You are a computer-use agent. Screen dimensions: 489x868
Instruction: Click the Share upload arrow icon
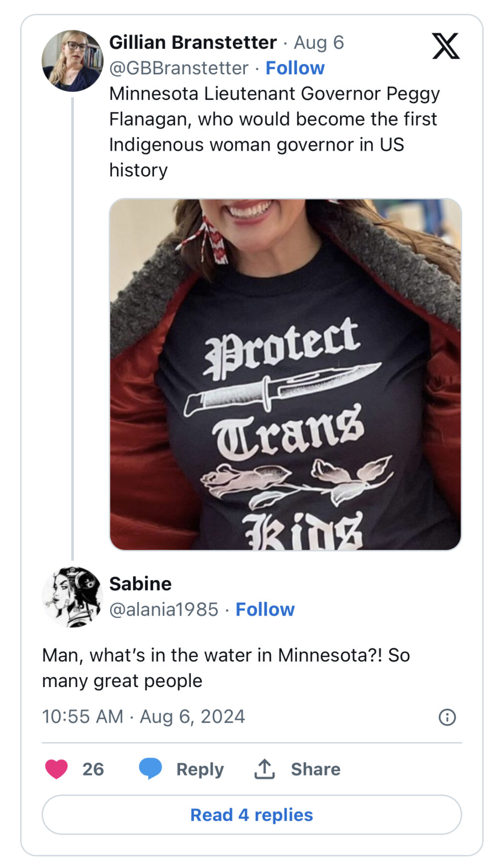[x=265, y=769]
